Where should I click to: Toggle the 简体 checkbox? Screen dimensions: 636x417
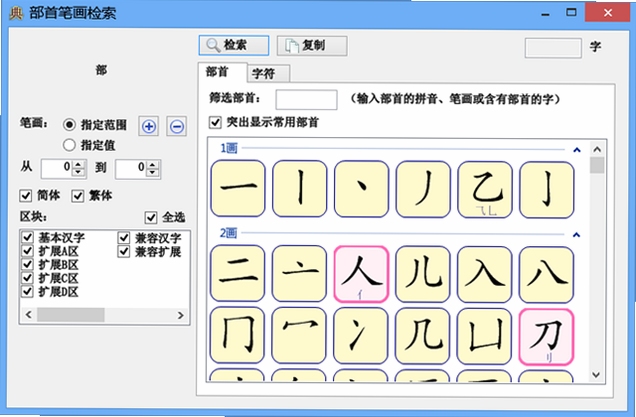(26, 196)
